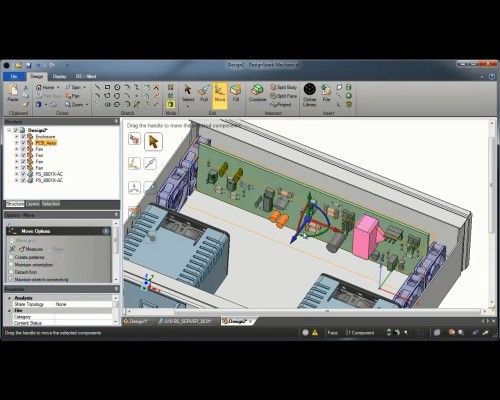The width and height of the screenshot is (500, 400).
Task: Choose the Project tool in Intersect group
Action: [281, 104]
